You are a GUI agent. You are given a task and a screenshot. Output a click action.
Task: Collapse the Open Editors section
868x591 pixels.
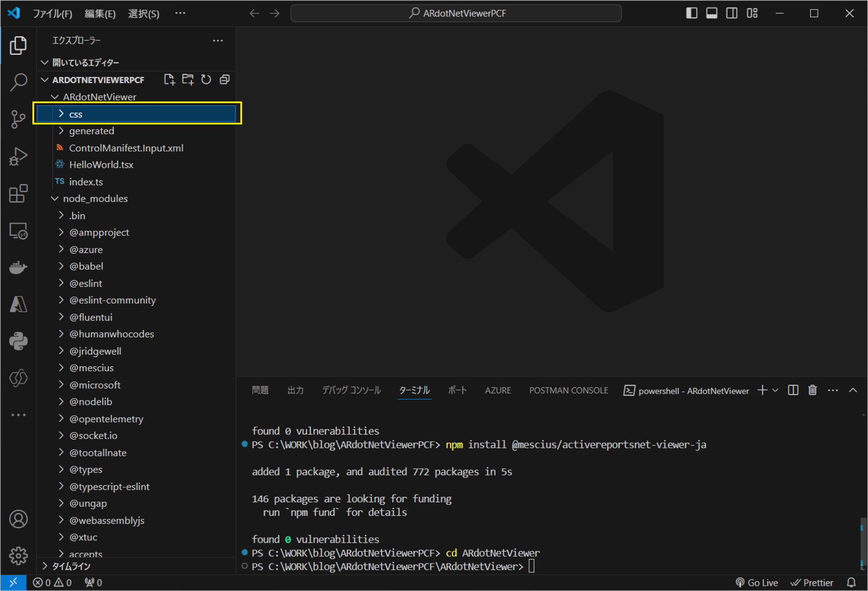(136, 62)
